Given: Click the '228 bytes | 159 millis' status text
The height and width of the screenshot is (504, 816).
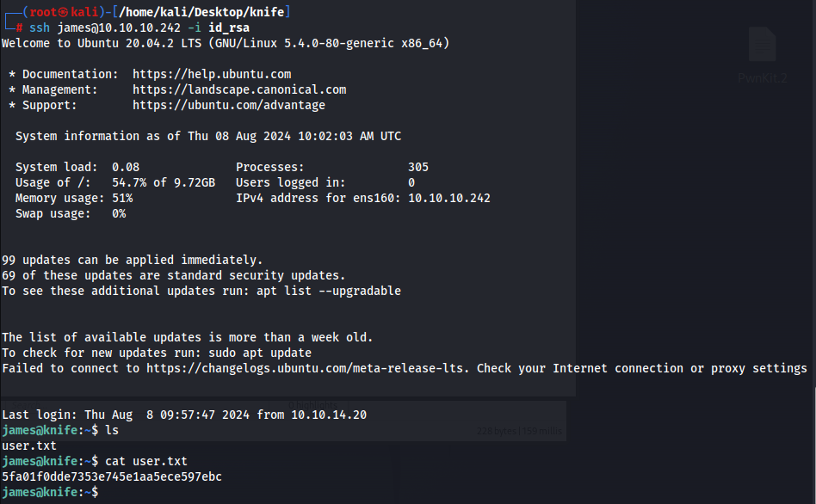Looking at the screenshot, I should click(x=519, y=431).
